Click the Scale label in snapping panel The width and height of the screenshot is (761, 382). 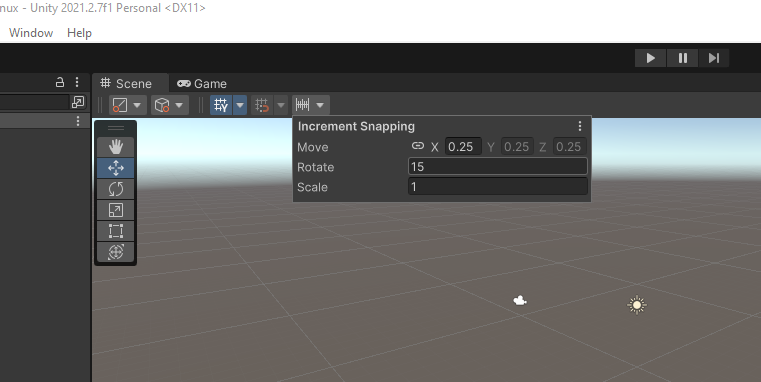pos(312,187)
